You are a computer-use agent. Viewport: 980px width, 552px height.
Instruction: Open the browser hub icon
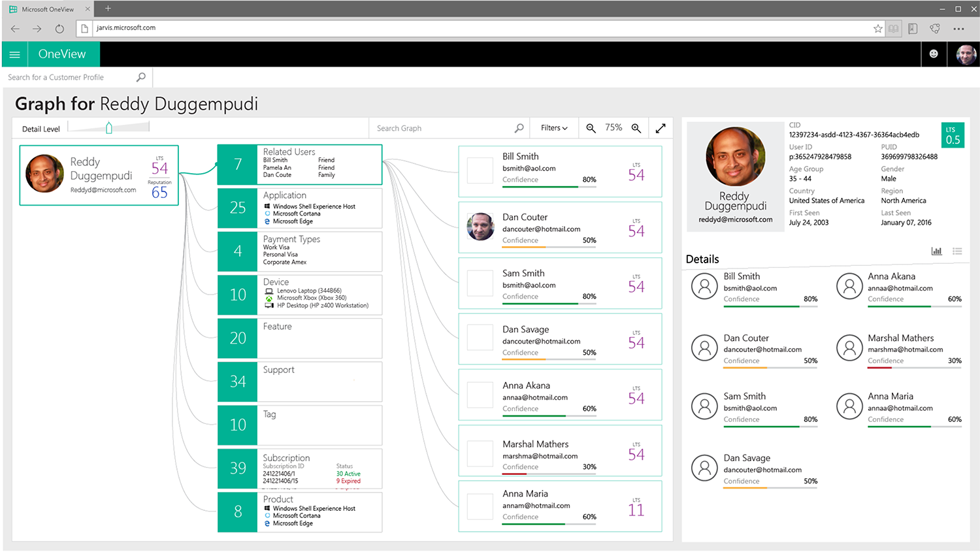tap(913, 28)
